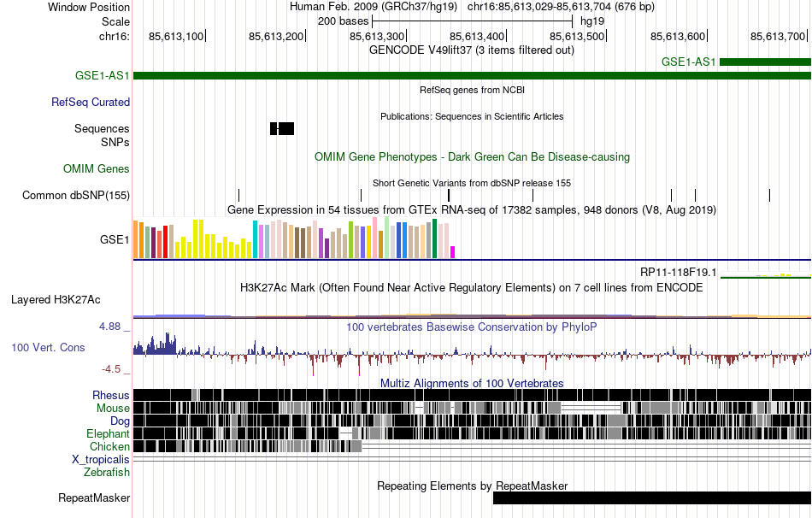812x518 pixels.
Task: Click the Basewise Conservation by PhyloP title
Action: coord(472,327)
